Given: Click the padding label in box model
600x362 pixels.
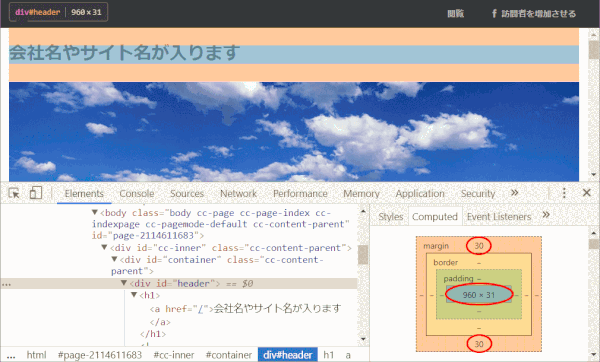Looking at the screenshot, I should click(x=458, y=278).
